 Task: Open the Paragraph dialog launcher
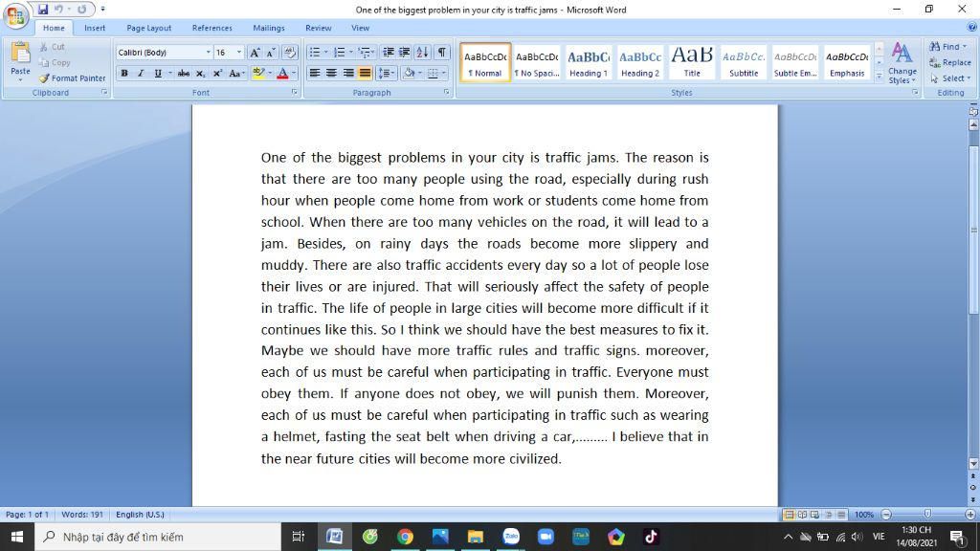446,93
